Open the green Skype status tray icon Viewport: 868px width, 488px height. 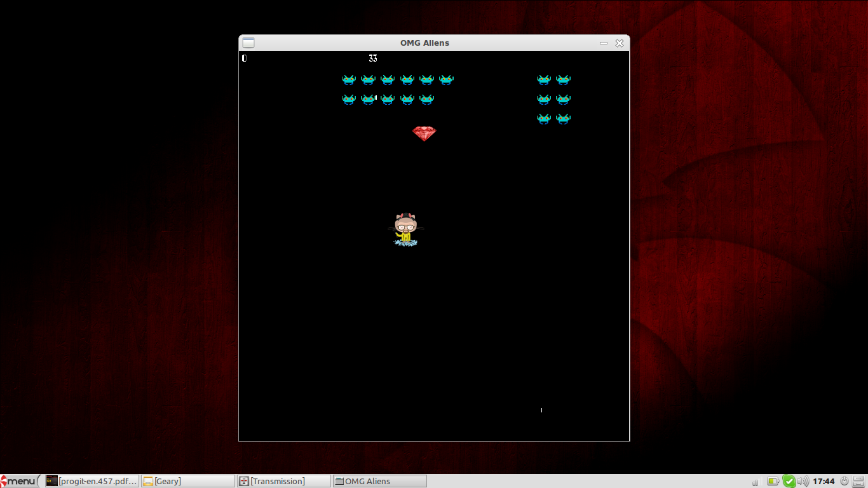[789, 481]
